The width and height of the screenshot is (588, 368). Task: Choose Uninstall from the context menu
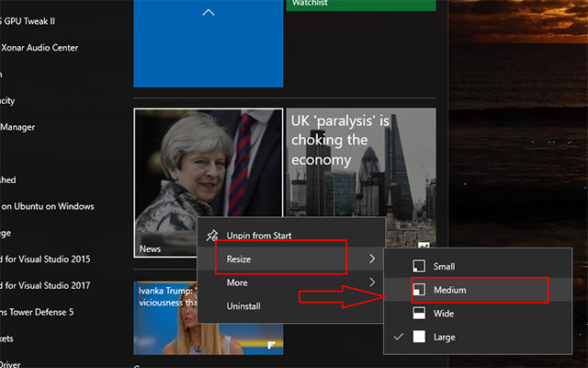point(291,306)
